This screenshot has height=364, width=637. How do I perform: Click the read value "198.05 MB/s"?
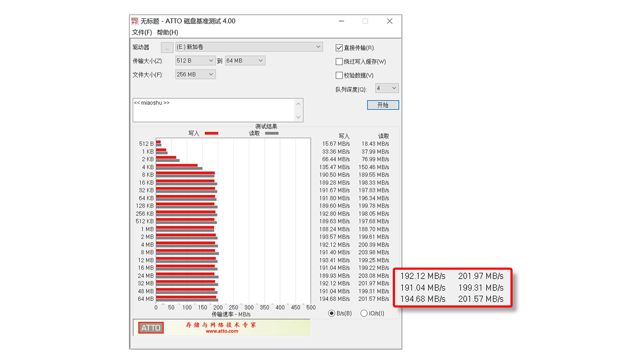pos(374,214)
